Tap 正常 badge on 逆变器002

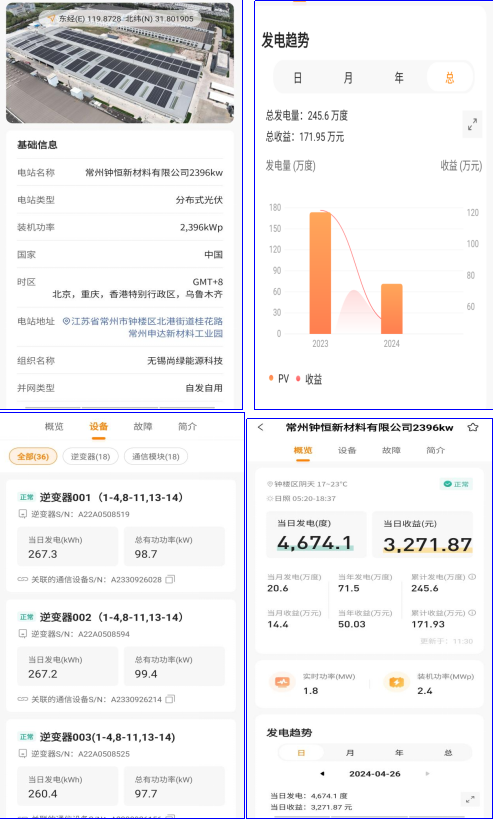coord(27,617)
